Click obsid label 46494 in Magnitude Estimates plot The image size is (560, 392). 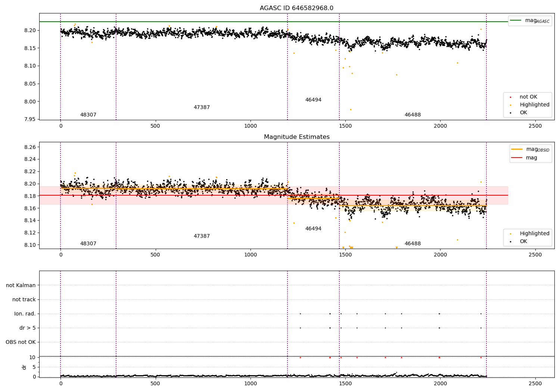pyautogui.click(x=313, y=229)
